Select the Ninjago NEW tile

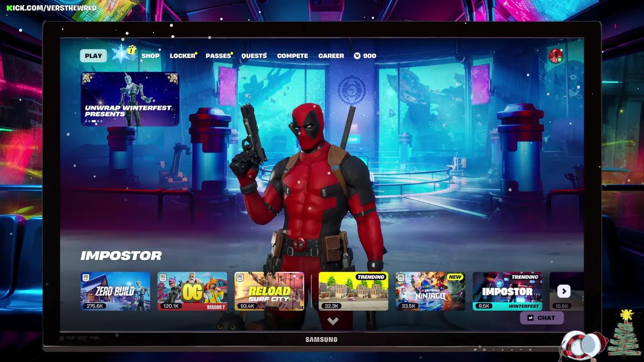430,291
